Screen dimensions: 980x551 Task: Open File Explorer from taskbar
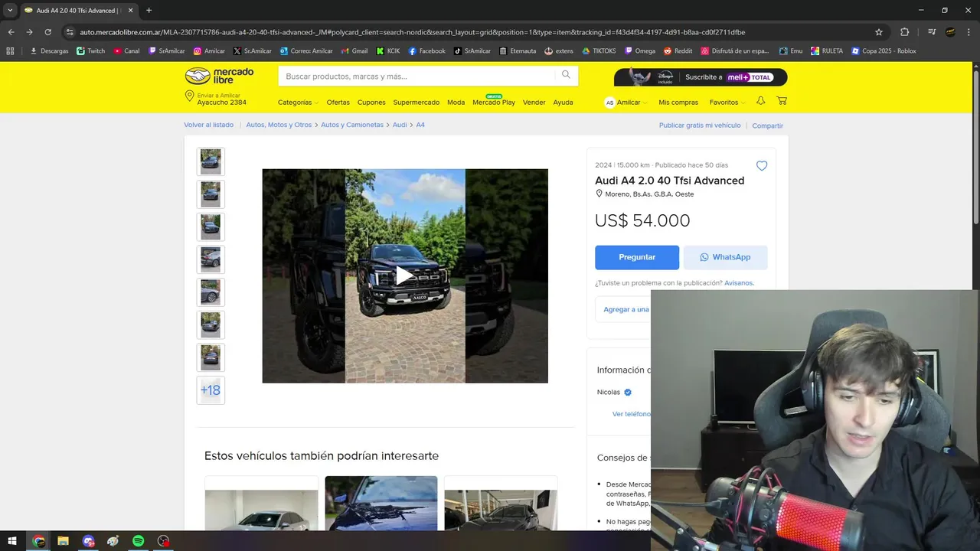click(x=63, y=541)
